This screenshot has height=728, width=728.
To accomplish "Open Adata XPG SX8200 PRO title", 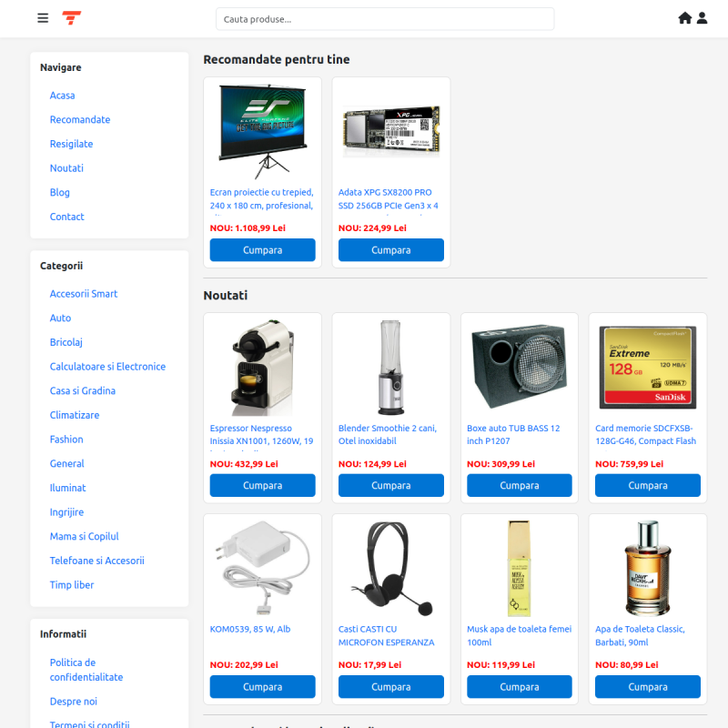I will pyautogui.click(x=389, y=199).
